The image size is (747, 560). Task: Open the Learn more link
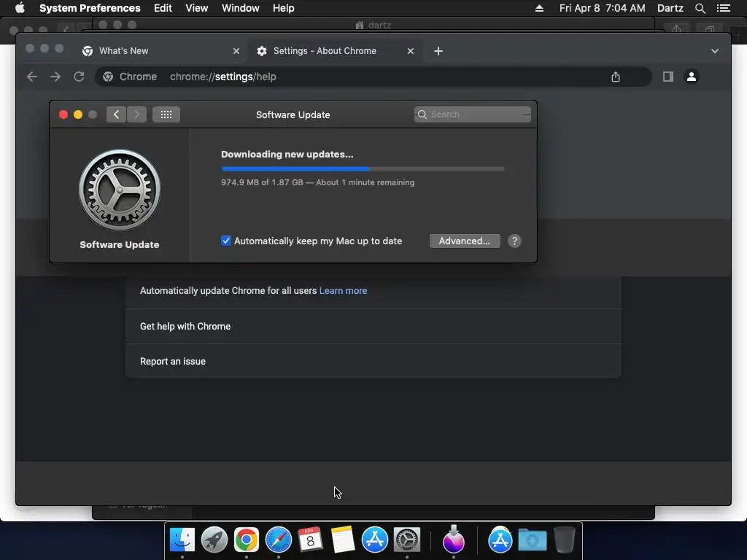tap(343, 290)
